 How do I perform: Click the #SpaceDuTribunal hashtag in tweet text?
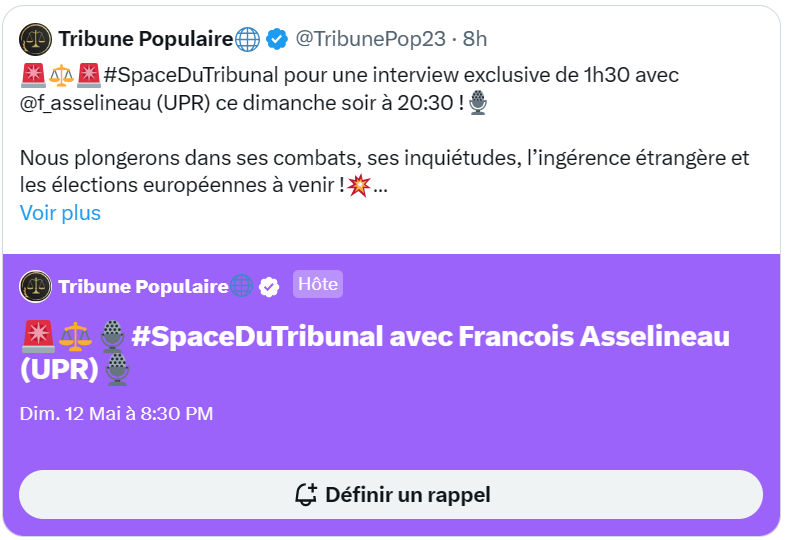191,75
